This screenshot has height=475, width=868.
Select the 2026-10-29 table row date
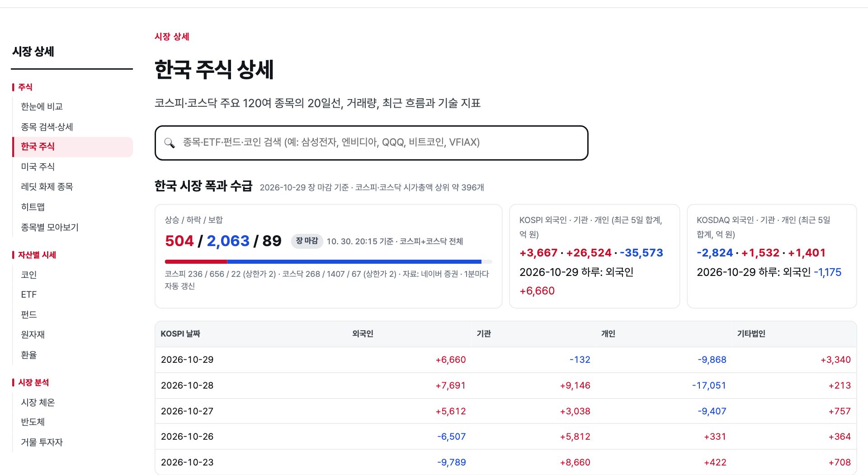(187, 360)
